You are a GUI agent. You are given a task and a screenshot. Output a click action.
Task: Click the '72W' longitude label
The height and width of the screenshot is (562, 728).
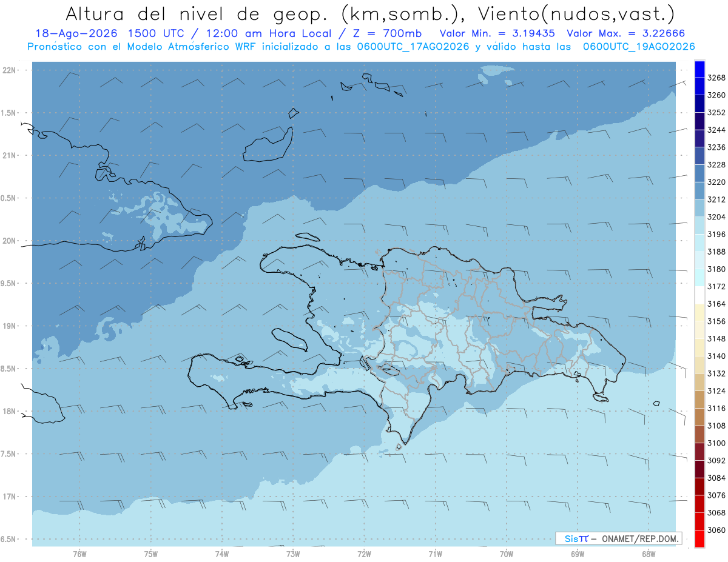click(365, 554)
